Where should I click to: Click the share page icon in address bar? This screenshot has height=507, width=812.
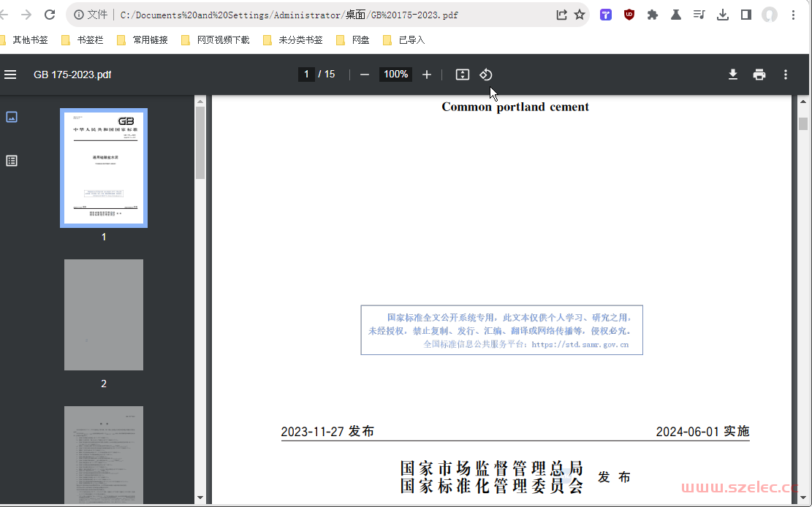pyautogui.click(x=562, y=15)
